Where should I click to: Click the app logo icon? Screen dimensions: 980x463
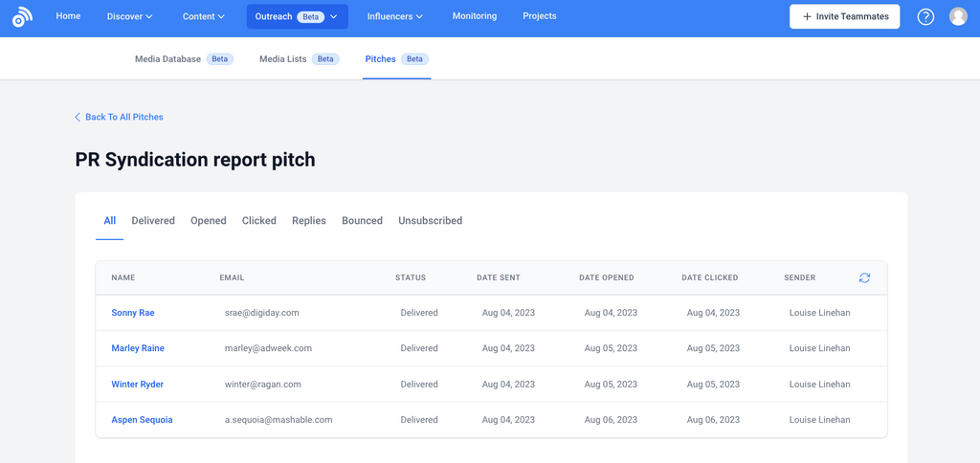(x=21, y=17)
